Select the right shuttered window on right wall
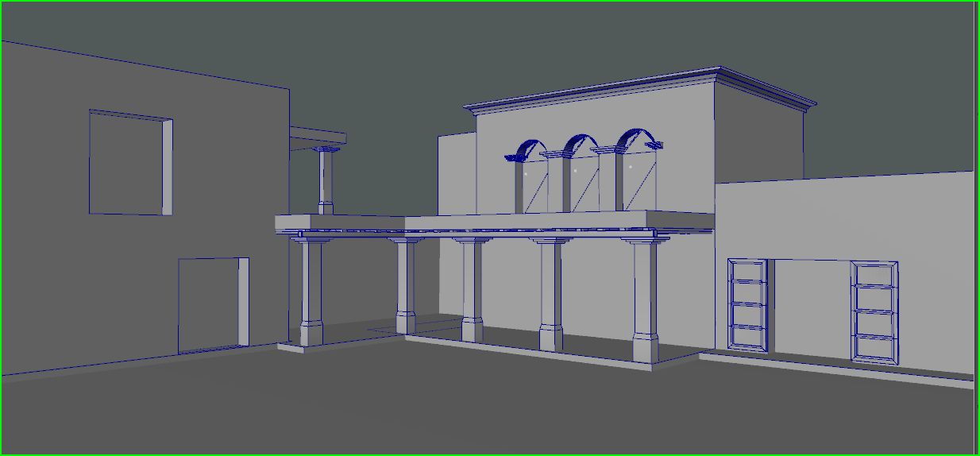 pos(874,311)
